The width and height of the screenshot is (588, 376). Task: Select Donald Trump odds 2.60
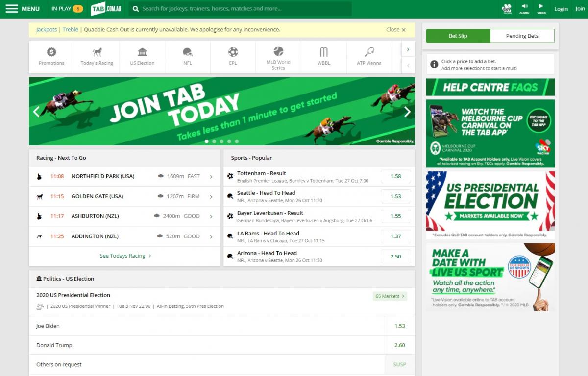click(x=400, y=345)
